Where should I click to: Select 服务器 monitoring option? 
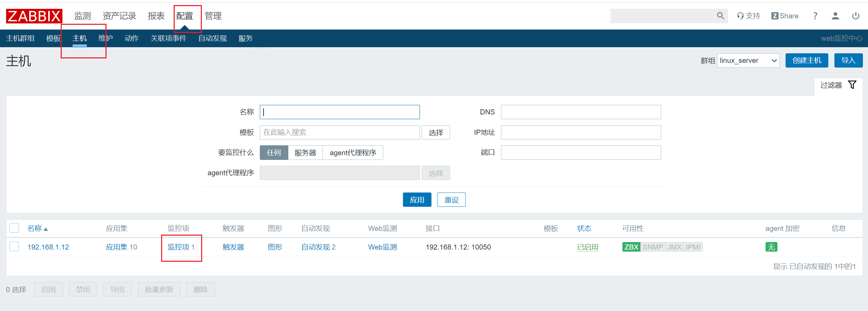pyautogui.click(x=305, y=152)
